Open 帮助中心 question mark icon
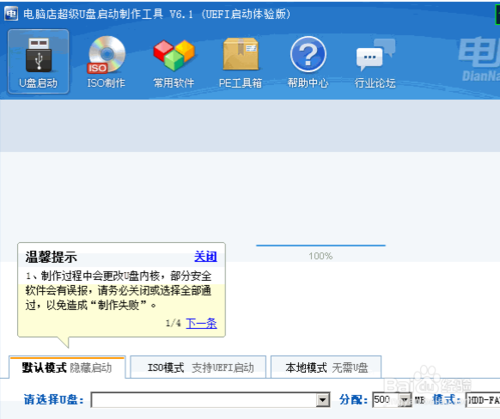500x419 pixels. [308, 62]
